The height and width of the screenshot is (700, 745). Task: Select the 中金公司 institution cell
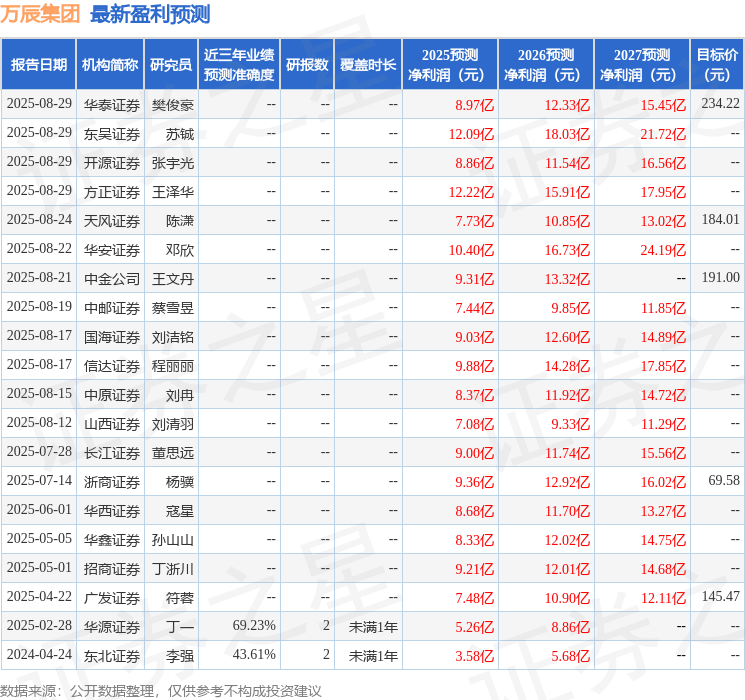tap(112, 278)
